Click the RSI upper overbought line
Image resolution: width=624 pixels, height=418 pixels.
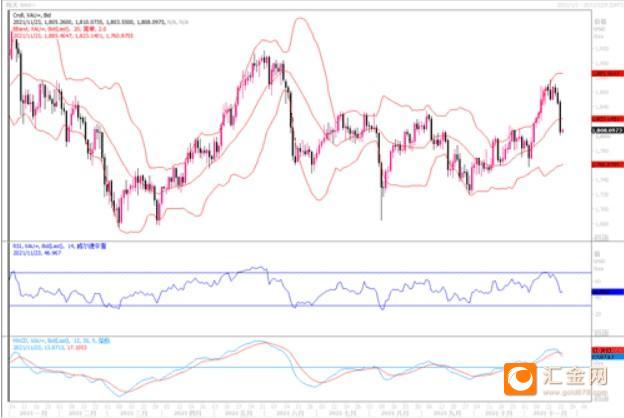point(300,273)
